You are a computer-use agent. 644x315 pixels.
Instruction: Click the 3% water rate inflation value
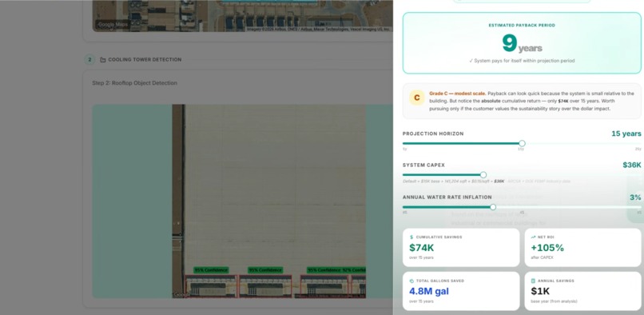(635, 197)
